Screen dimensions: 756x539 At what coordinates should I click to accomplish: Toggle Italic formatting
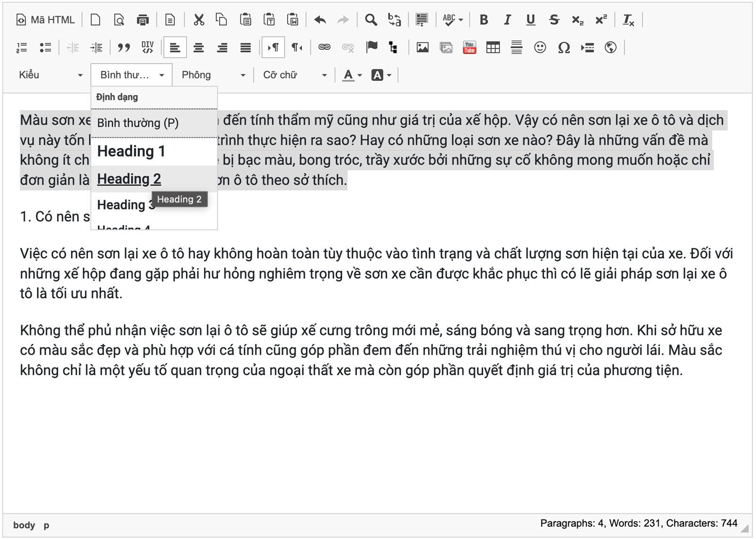click(x=507, y=20)
